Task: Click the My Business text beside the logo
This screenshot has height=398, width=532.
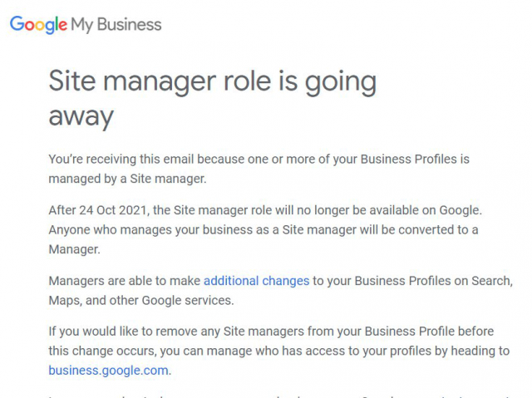Action: click(116, 24)
